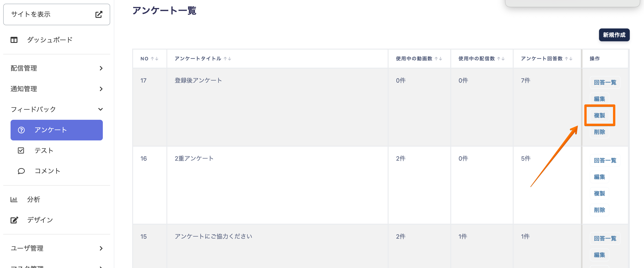
Task: Click the external link icon beside サイトを表示
Action: 99,14
